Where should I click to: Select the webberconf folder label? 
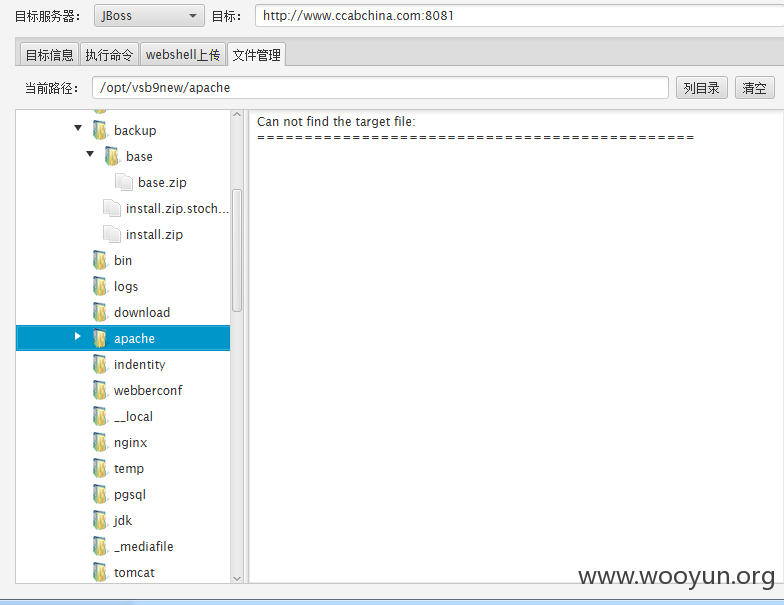tap(148, 390)
